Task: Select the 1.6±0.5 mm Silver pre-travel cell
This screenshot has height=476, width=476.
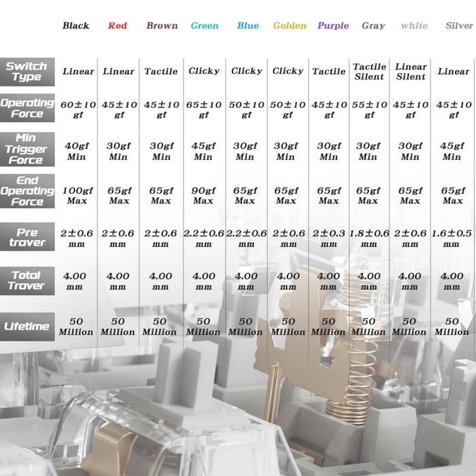Action: coord(452,238)
